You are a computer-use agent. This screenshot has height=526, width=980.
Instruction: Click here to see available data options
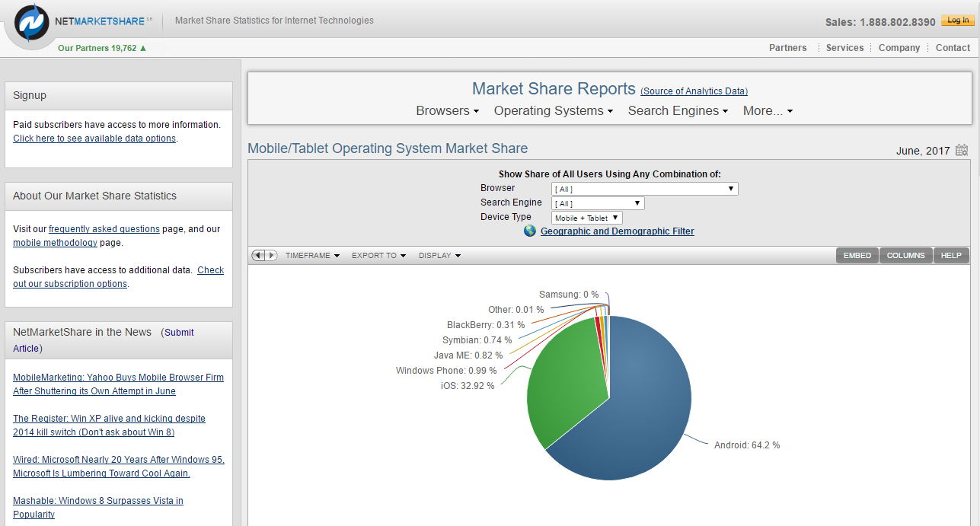pos(94,139)
